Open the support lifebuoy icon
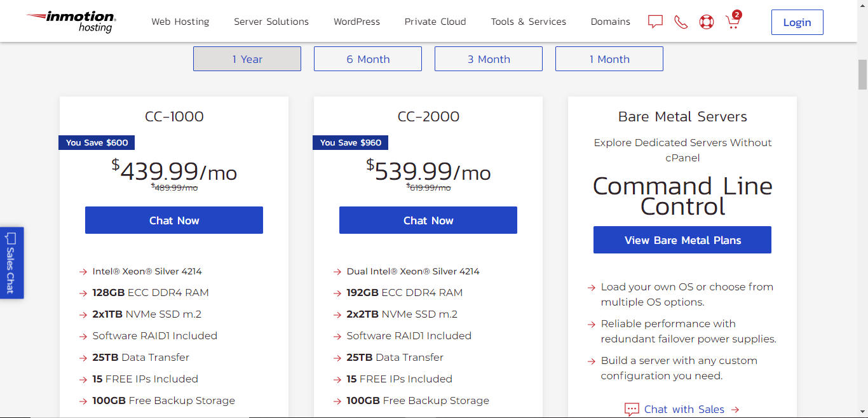 click(707, 22)
